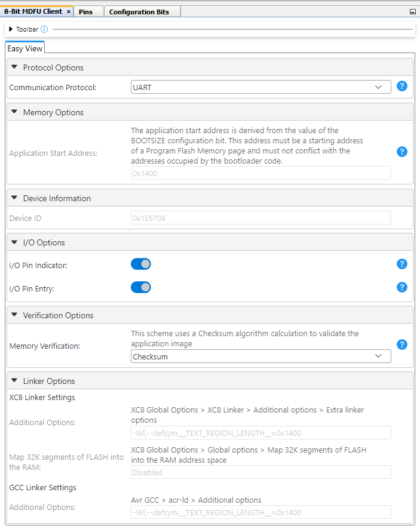Open the Communication Protocol UART dropdown

click(260, 87)
